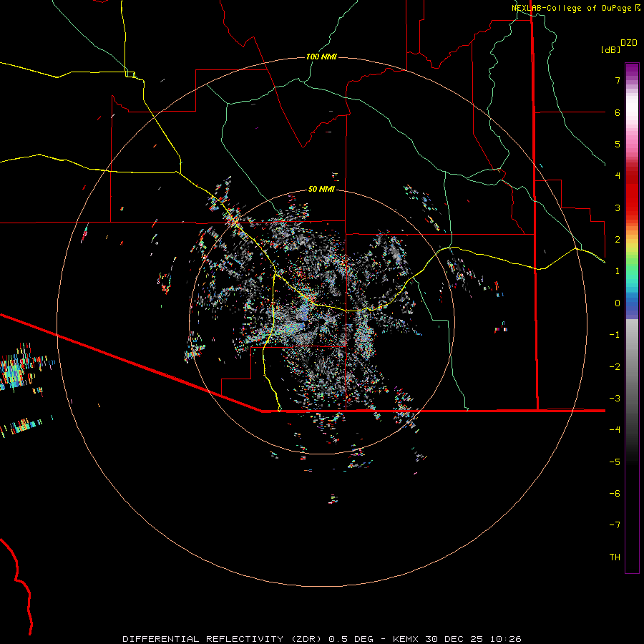Viewport: 644px width, 644px height.
Task: Click the 100 NMI range ring label
Action: pyautogui.click(x=321, y=57)
